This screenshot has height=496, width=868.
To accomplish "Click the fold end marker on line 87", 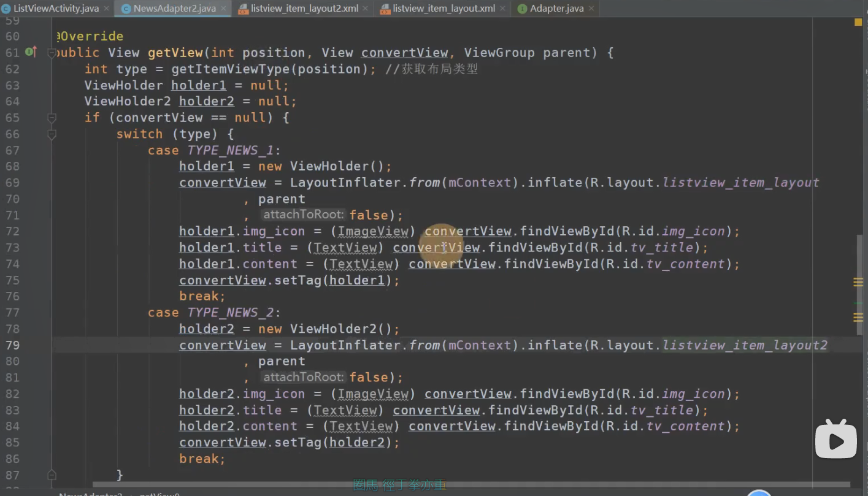I will 52,475.
